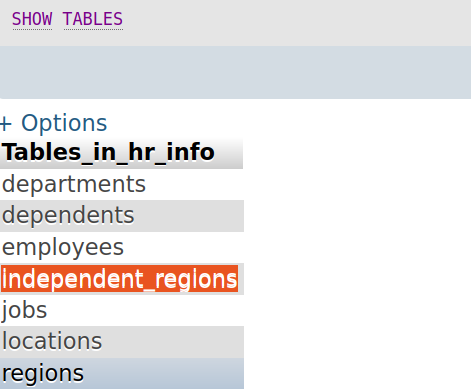472x392 pixels.
Task: Select the locations table row
Action: pos(121,342)
